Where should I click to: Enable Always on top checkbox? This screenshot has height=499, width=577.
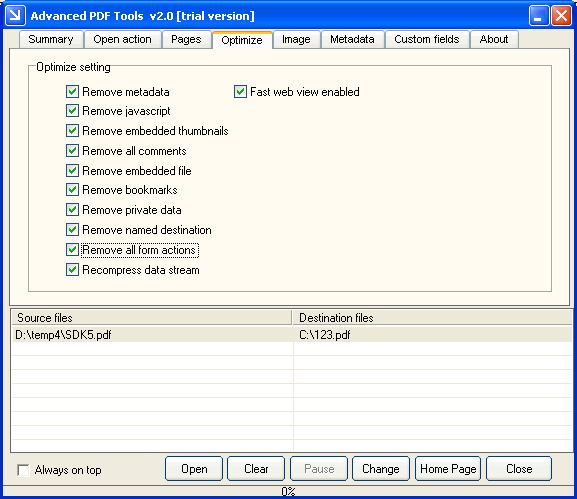coord(24,470)
